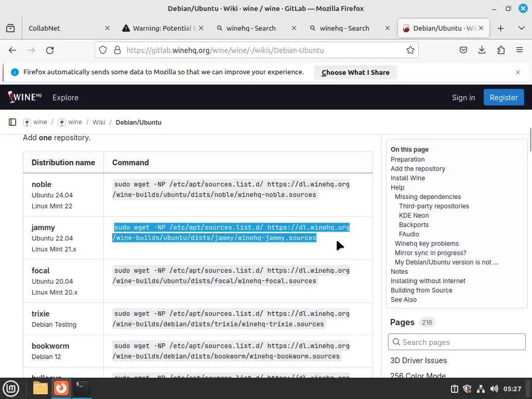The height and width of the screenshot is (399, 532).
Task: Jump to Third-party repositories section
Action: pos(434,206)
